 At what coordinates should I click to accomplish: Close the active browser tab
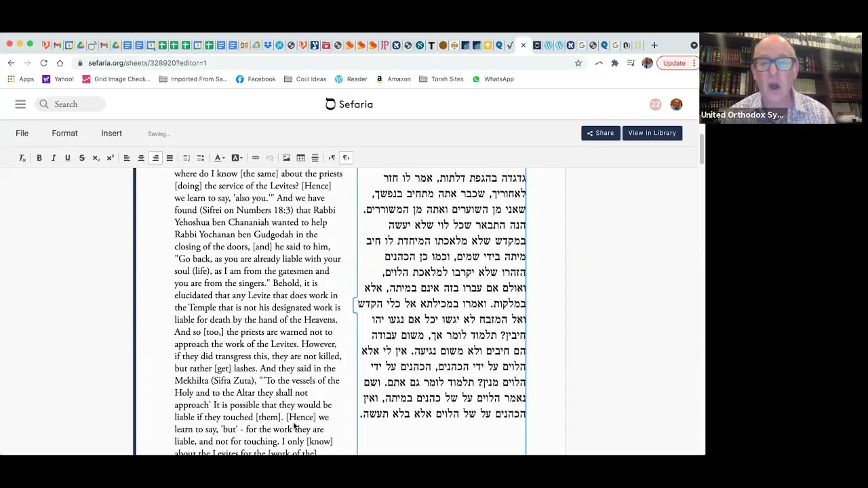point(523,45)
